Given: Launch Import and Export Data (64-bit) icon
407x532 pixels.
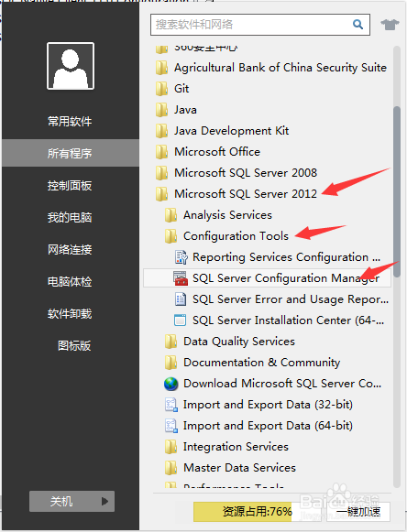Looking at the screenshot, I should pyautogui.click(x=171, y=426).
